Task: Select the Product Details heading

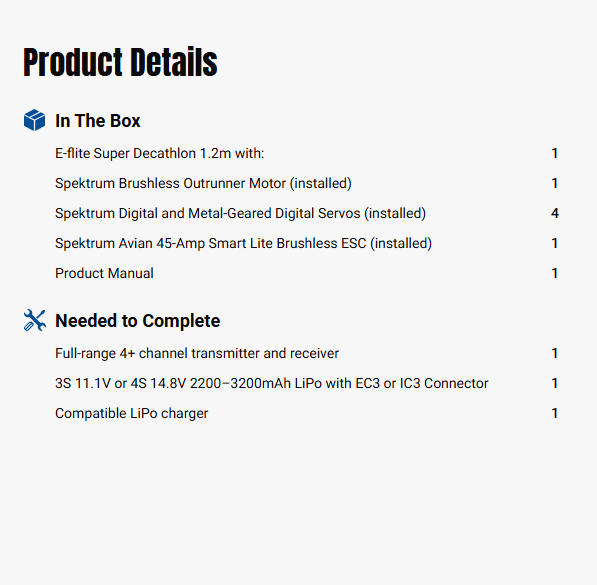Action: (x=120, y=62)
